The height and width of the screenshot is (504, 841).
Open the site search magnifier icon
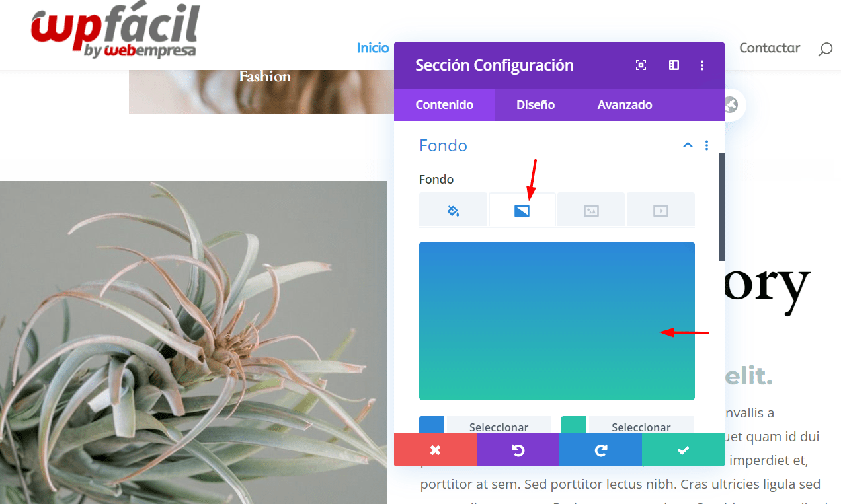pyautogui.click(x=825, y=49)
